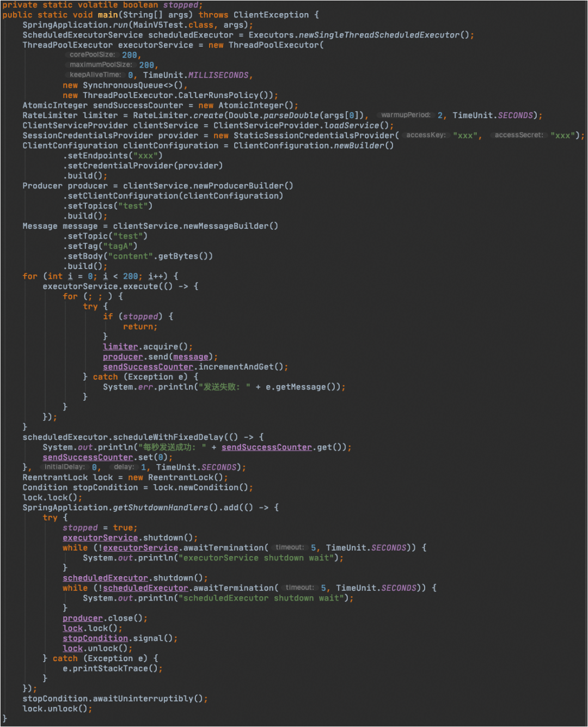Image resolution: width=588 pixels, height=727 pixels.
Task: Click 'SynchronousQueue<>()' constructor text
Action: 133,85
